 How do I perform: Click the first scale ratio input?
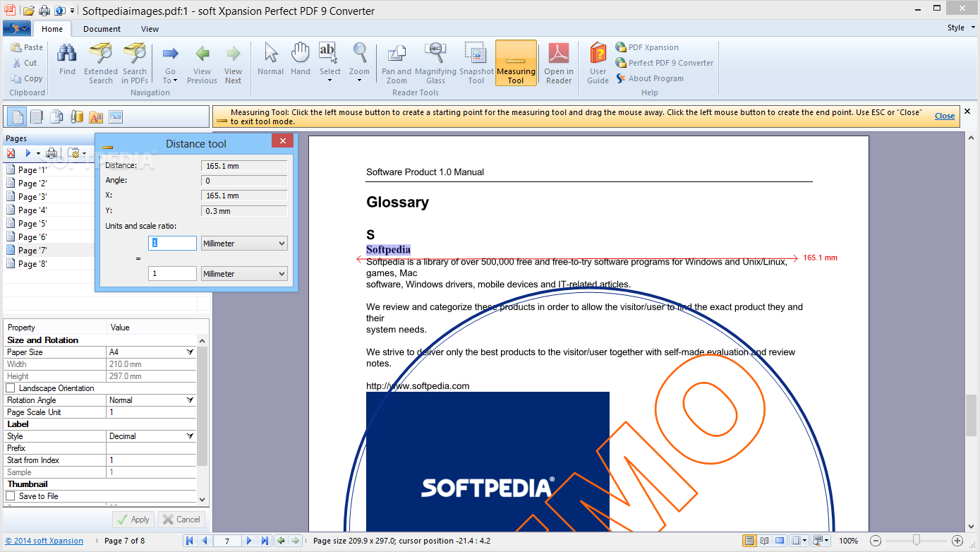[x=172, y=243]
